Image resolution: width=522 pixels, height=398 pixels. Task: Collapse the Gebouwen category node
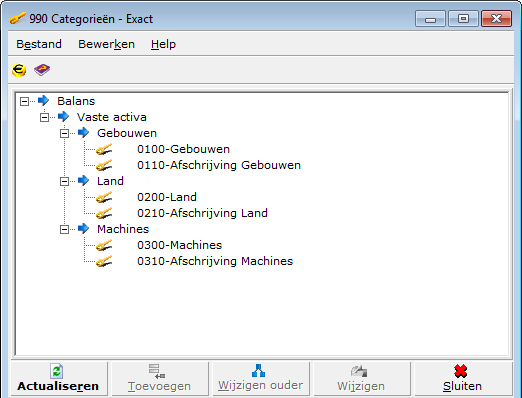click(x=64, y=133)
